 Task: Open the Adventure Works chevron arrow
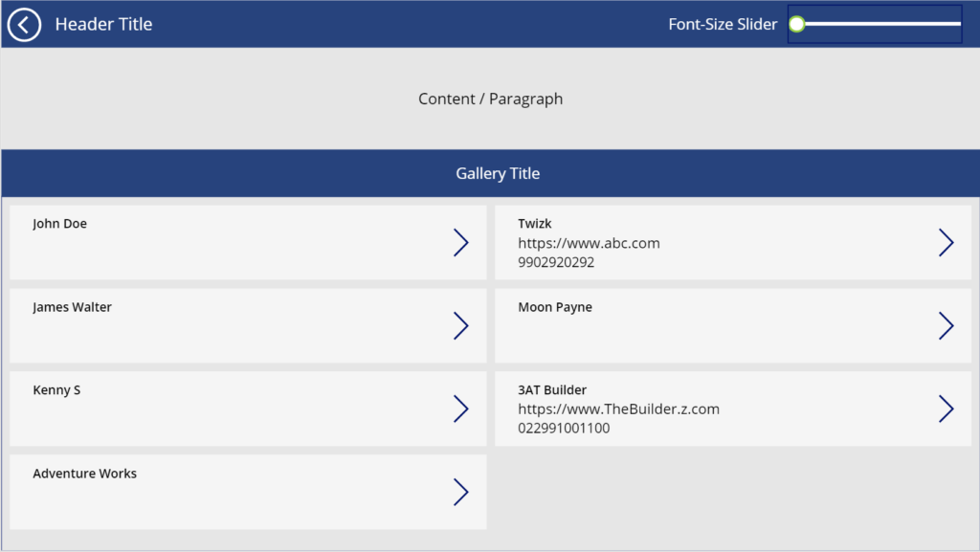point(461,492)
